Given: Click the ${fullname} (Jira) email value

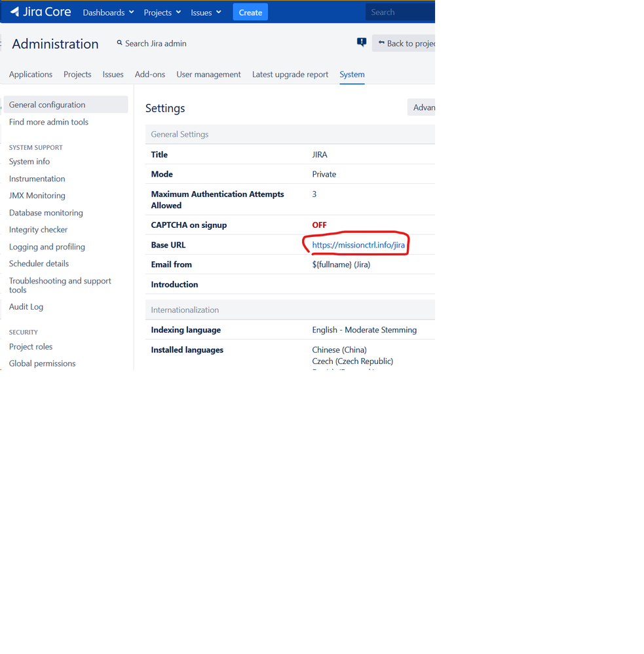Looking at the screenshot, I should 341,264.
